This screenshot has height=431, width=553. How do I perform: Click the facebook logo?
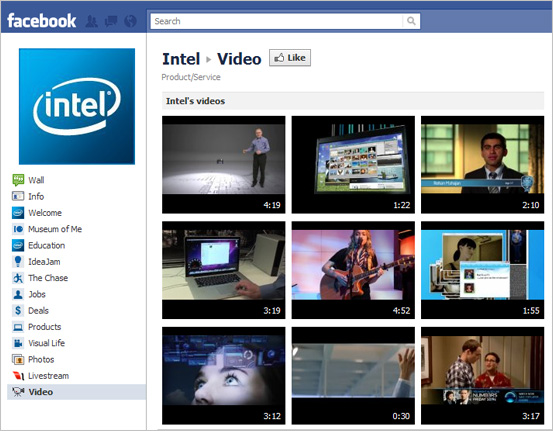42,21
